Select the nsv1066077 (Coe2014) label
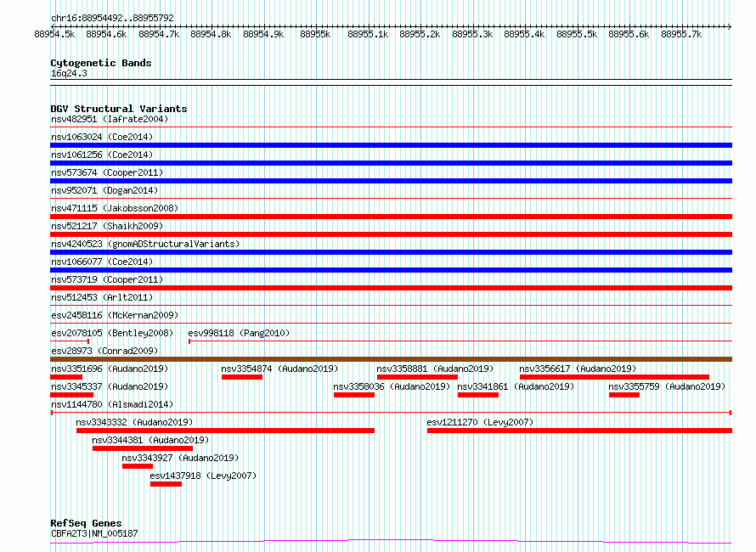The image size is (756, 552). [102, 262]
